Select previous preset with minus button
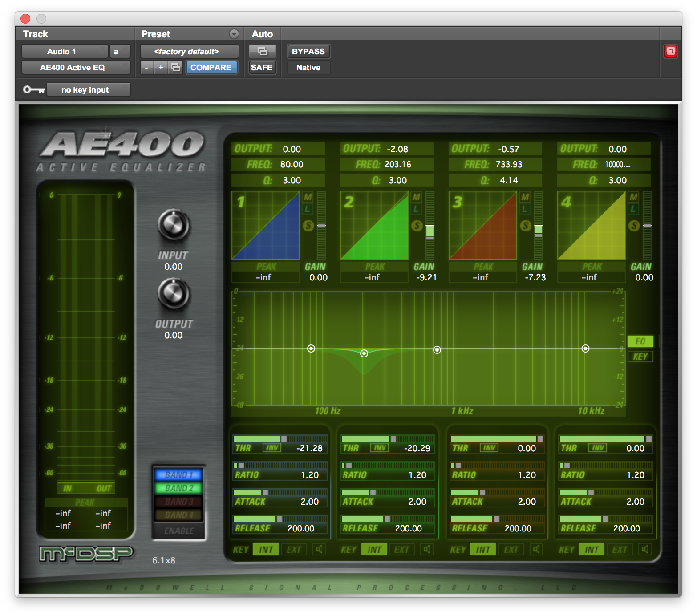 pyautogui.click(x=147, y=68)
